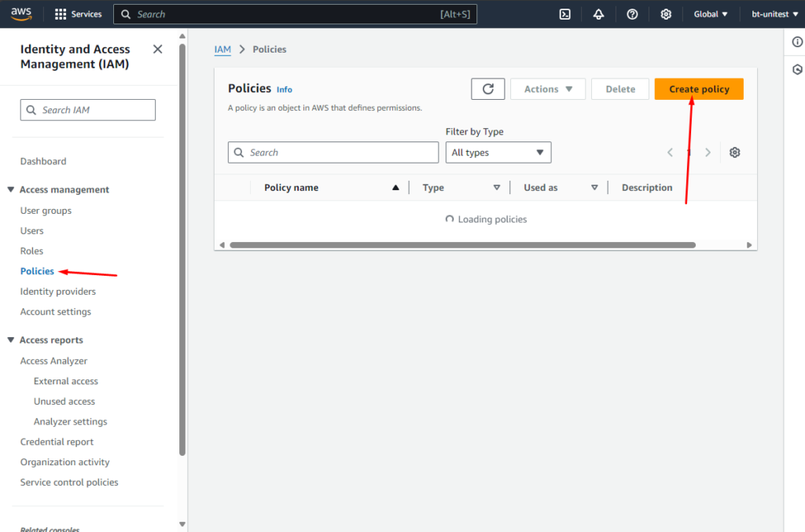805x532 pixels.
Task: Open the notifications bell
Action: (598, 14)
